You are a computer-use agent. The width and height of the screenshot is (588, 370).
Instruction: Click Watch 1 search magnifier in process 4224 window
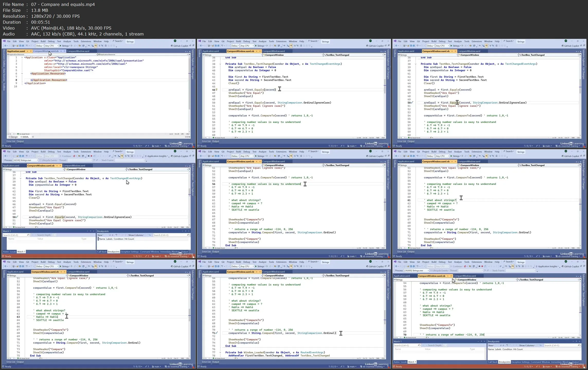click(x=28, y=235)
